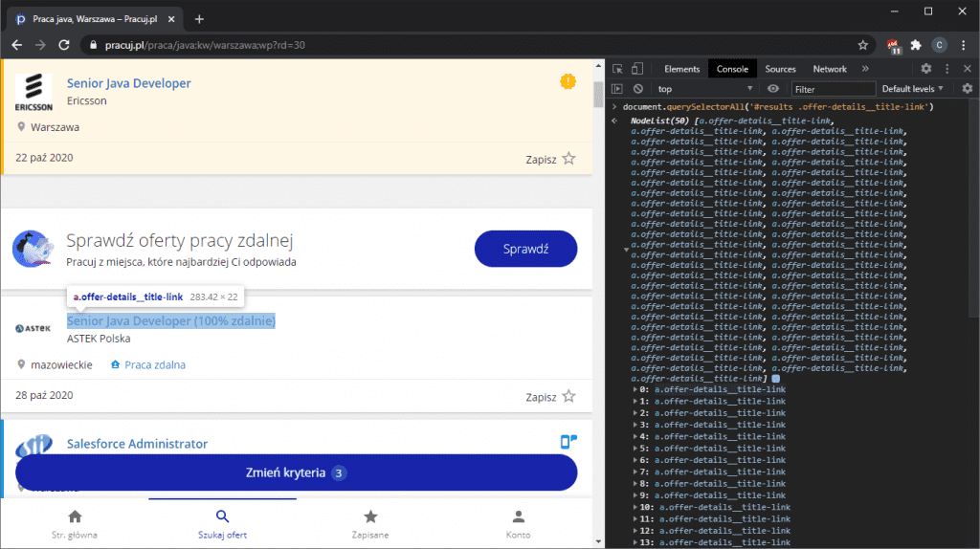The height and width of the screenshot is (549, 980).
Task: Switch to the Network tab
Action: 830,69
